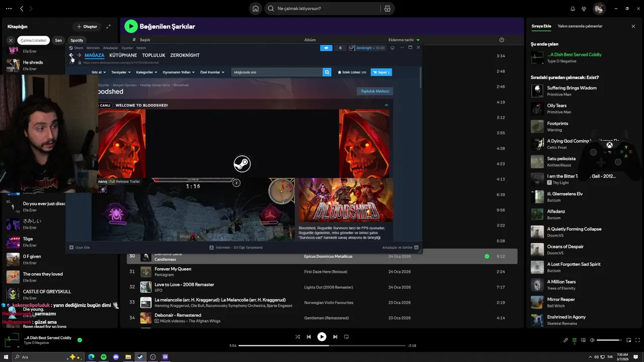Open the Spotify browse icon beside search
Screen dimensions: 644x362
[387, 9]
